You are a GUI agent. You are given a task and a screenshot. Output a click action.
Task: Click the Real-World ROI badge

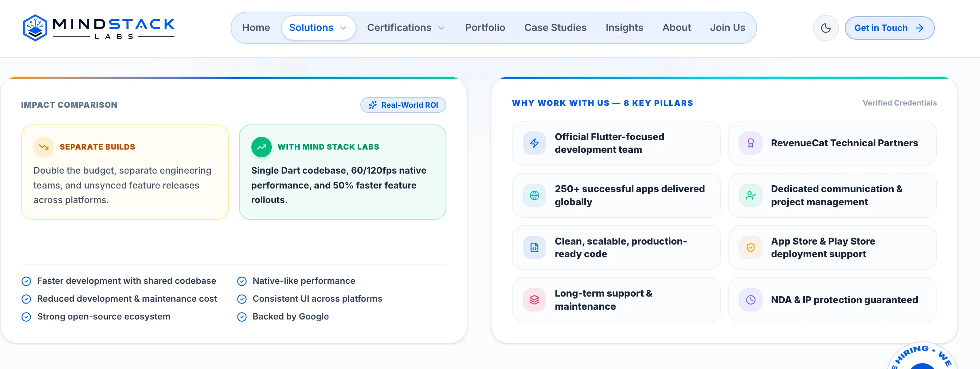[403, 105]
